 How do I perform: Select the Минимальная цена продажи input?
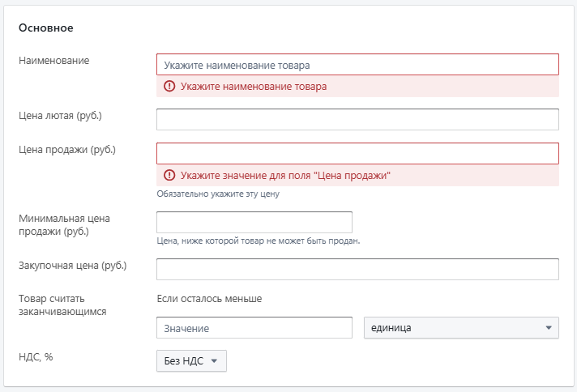(254, 222)
